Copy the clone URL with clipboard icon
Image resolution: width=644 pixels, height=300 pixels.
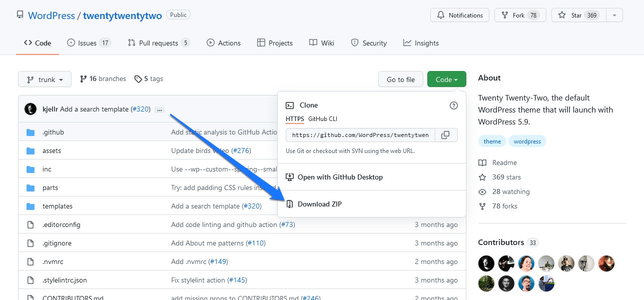(x=446, y=135)
